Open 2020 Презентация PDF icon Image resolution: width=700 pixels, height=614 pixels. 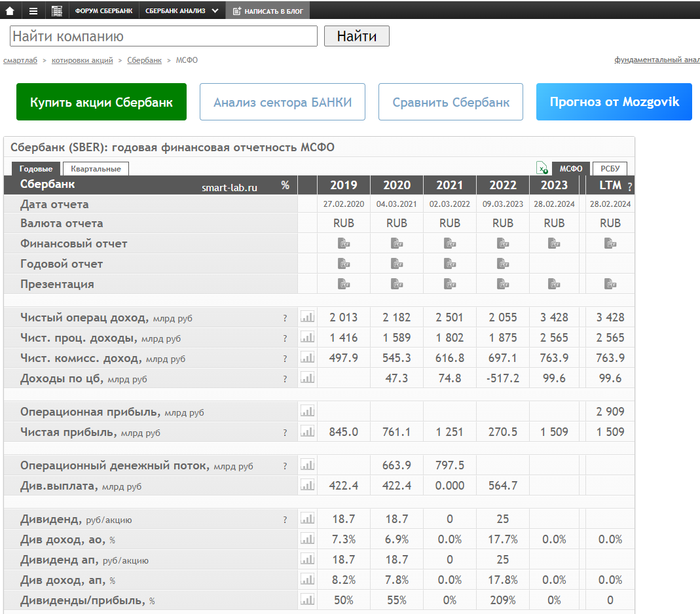[397, 284]
